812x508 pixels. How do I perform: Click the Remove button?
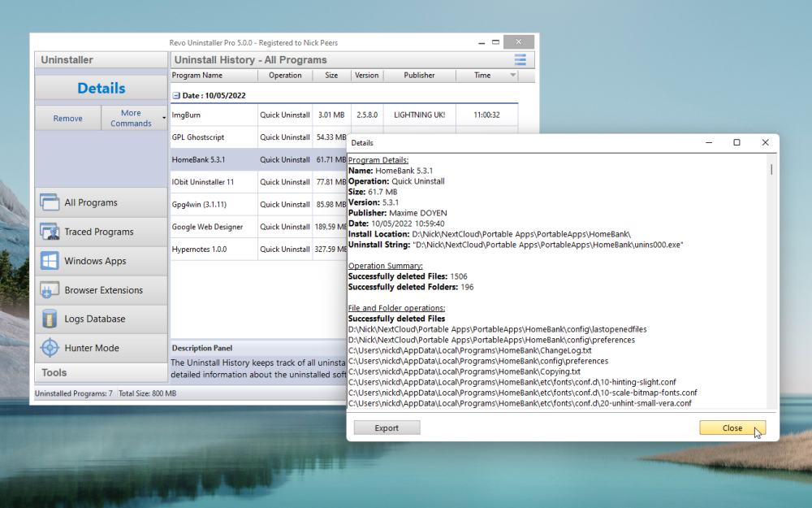click(67, 118)
